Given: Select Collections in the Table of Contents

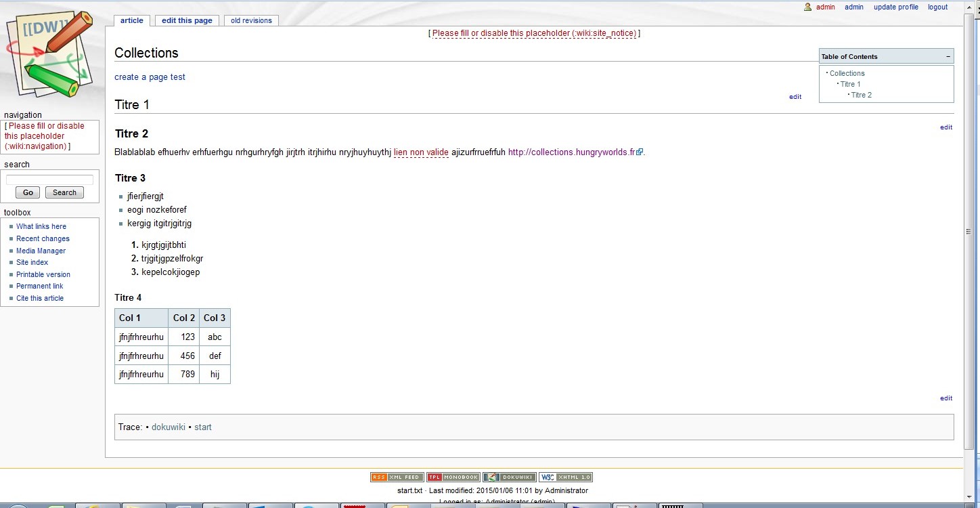Looking at the screenshot, I should [x=847, y=74].
